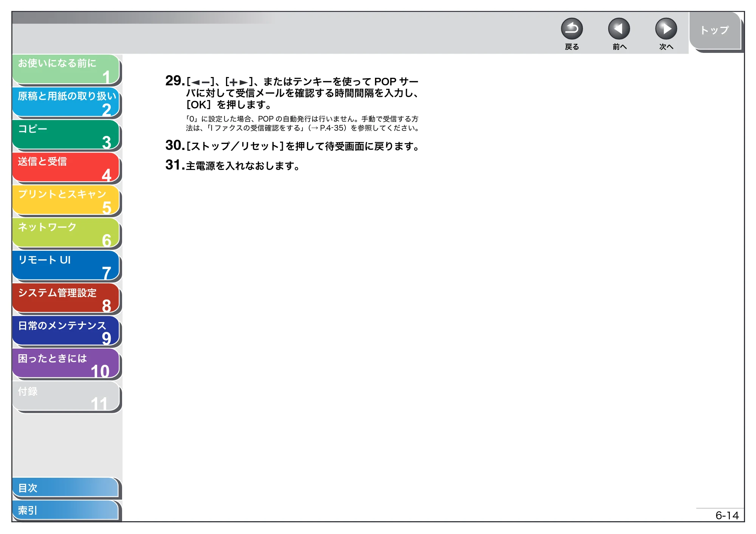Open chapter 2 原稿と用紙の取り扱い tab

click(x=66, y=102)
